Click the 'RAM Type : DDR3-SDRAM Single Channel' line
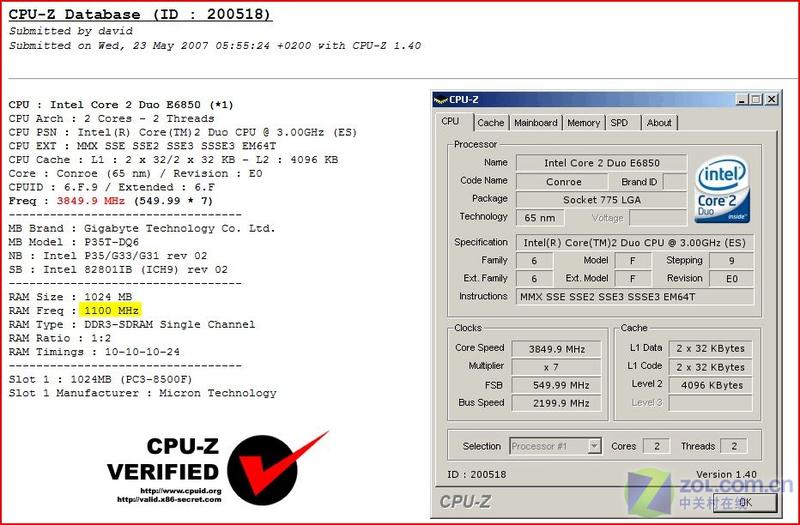The image size is (800, 525). (x=132, y=324)
